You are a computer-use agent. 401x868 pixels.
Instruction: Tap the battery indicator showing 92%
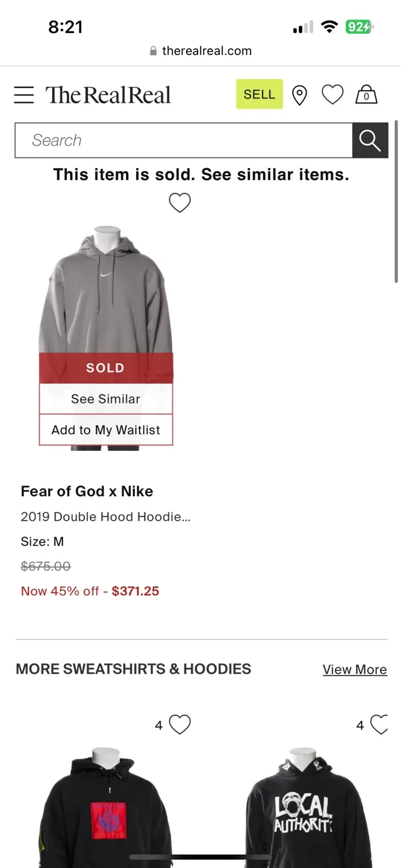coord(359,27)
